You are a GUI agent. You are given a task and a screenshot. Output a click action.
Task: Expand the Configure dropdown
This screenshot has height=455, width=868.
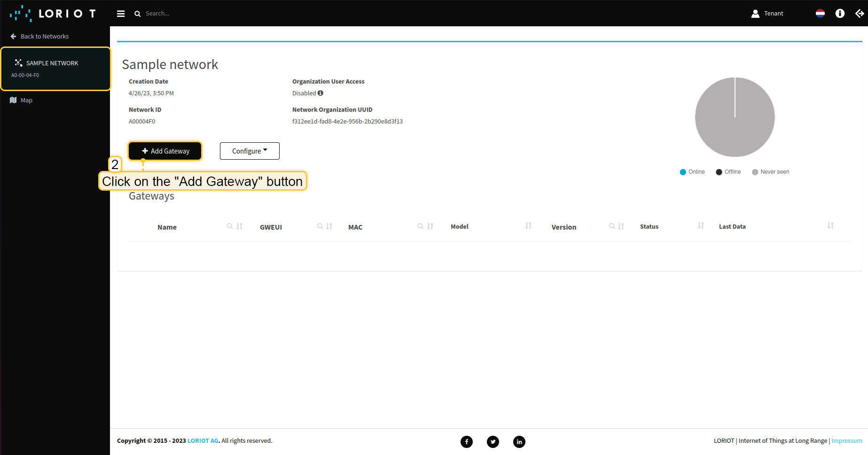coord(250,151)
